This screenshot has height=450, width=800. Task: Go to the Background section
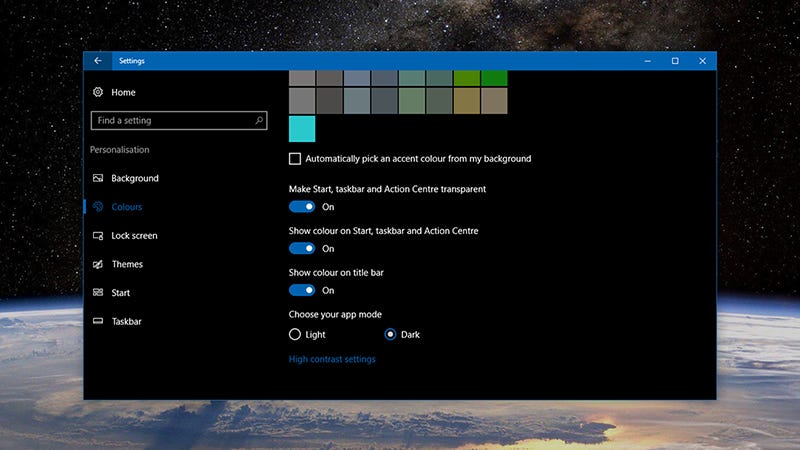[135, 178]
